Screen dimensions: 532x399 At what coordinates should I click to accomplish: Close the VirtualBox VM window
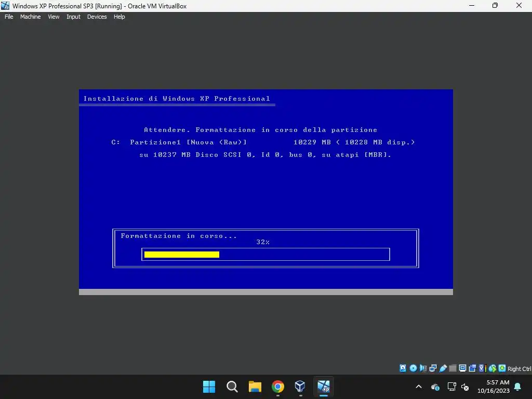[519, 6]
